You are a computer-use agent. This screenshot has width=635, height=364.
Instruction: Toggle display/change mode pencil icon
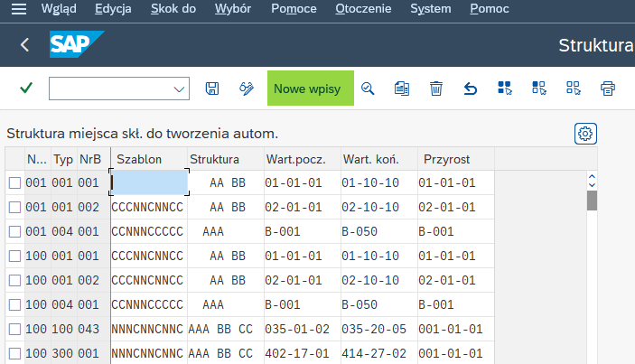(x=245, y=89)
